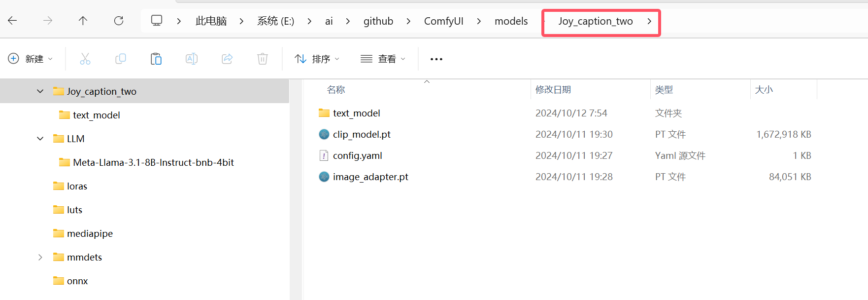
Task: Click the Cut scissors icon
Action: point(85,59)
